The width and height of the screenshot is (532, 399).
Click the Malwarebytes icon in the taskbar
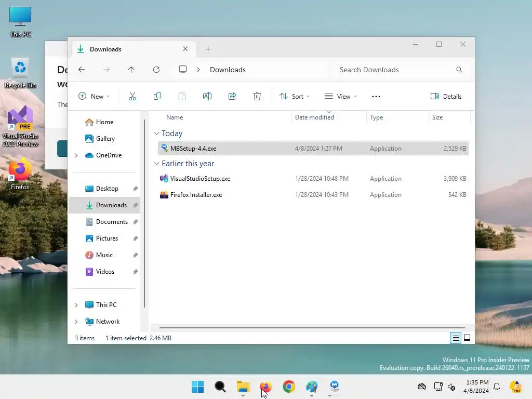(x=335, y=387)
